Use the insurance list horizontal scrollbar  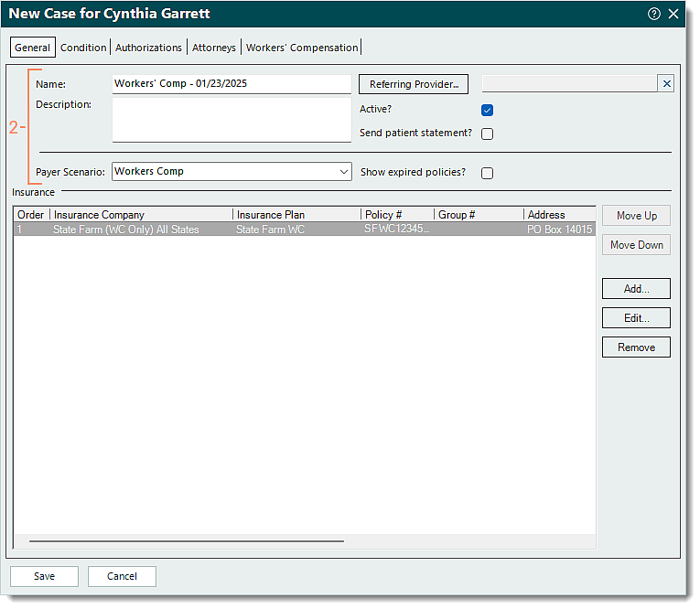pyautogui.click(x=187, y=541)
